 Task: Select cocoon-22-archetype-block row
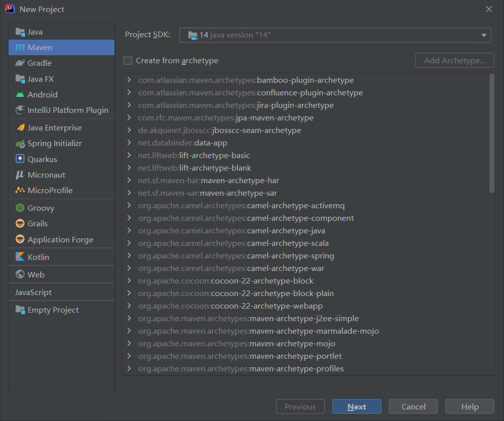click(306, 280)
